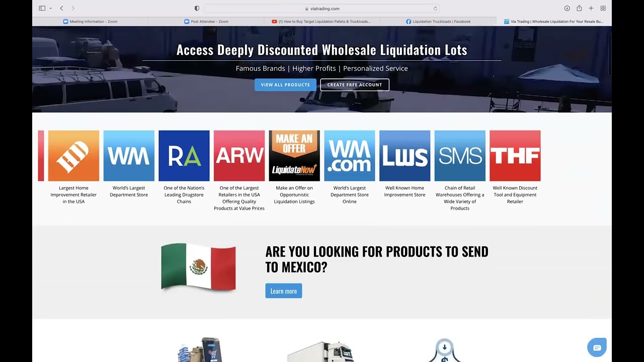Viewport: 644px width, 362px height.
Task: Open the LWS home improvement tile
Action: coord(405,156)
